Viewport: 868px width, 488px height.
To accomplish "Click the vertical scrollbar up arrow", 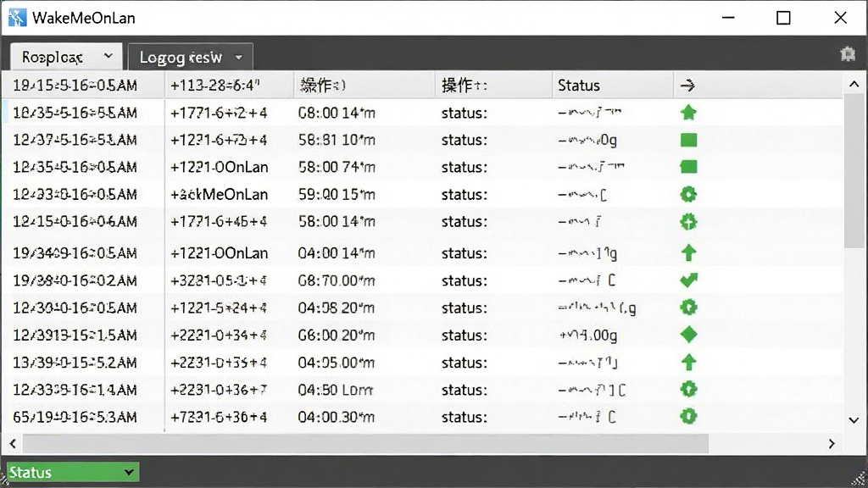I will tap(854, 84).
